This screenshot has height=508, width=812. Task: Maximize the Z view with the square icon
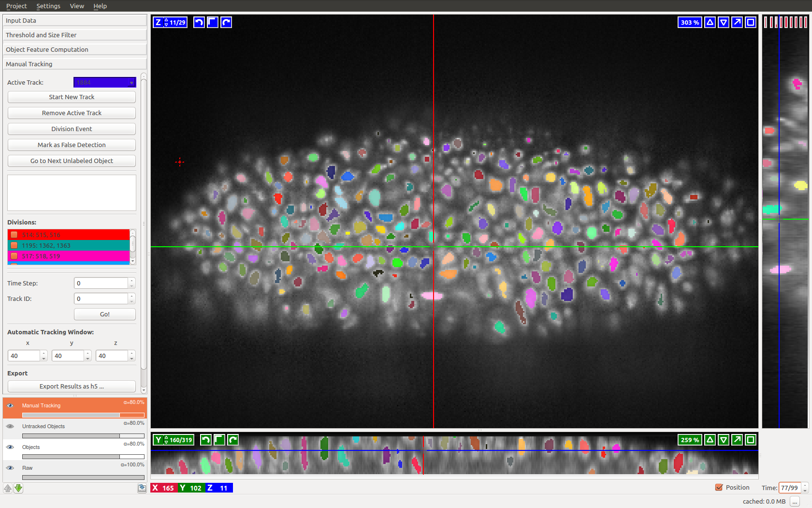coord(750,22)
